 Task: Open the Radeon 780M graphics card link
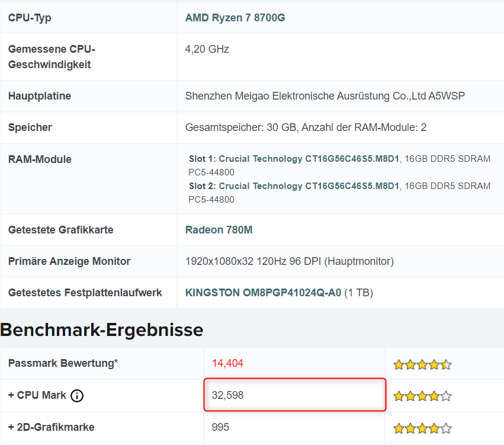pyautogui.click(x=219, y=230)
